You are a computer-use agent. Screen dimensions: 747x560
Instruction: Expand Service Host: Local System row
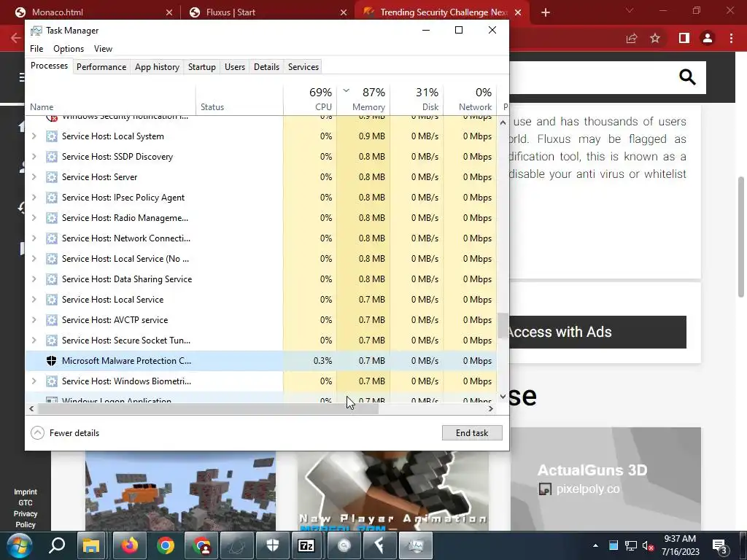coord(34,136)
